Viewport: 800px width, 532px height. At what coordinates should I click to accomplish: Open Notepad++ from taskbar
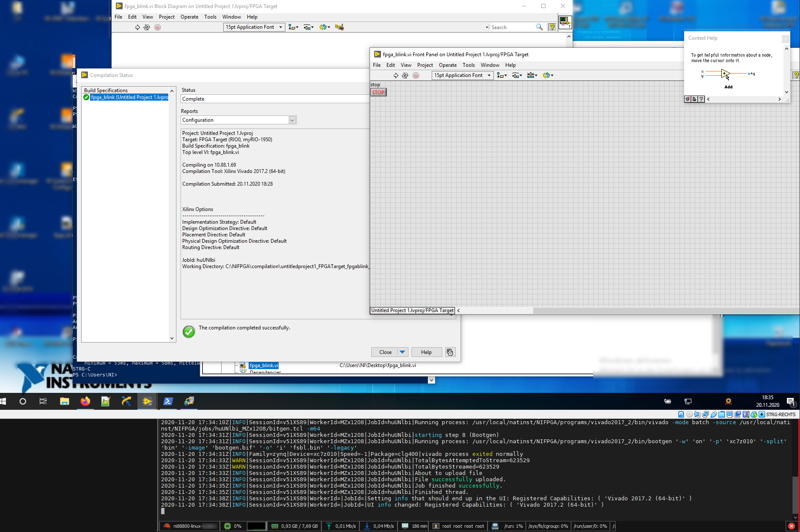click(106, 401)
